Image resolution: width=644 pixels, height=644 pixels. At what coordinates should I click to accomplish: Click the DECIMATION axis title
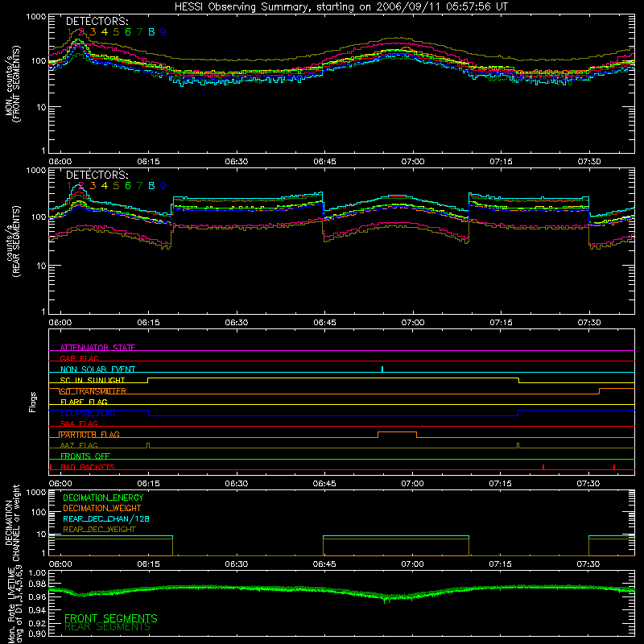[x=12, y=522]
